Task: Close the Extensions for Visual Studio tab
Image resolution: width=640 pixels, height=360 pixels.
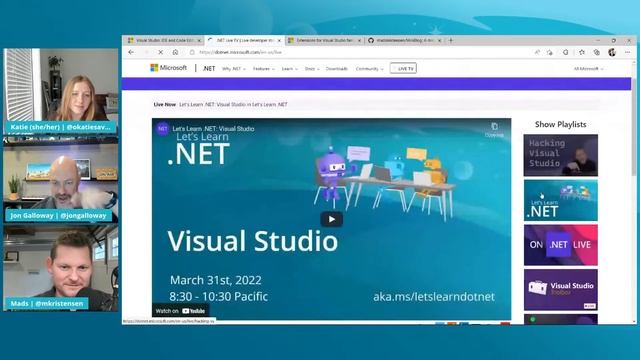Action: point(359,40)
